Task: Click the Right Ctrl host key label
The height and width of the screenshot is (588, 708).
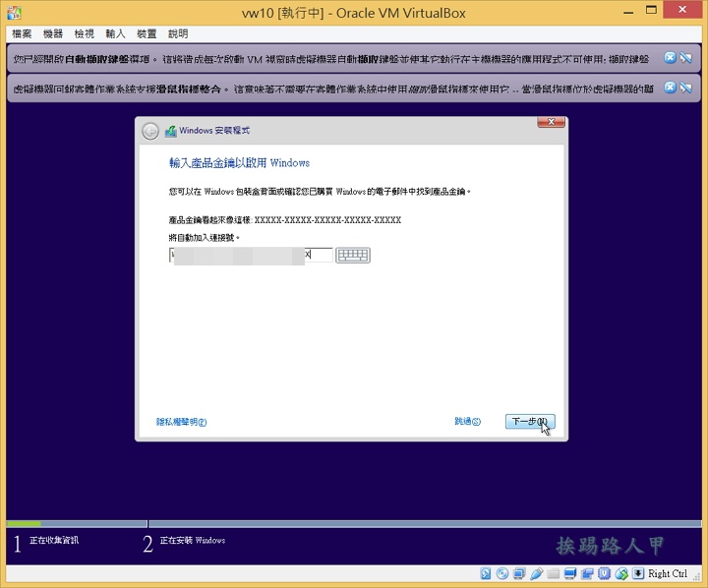Action: 668,574
